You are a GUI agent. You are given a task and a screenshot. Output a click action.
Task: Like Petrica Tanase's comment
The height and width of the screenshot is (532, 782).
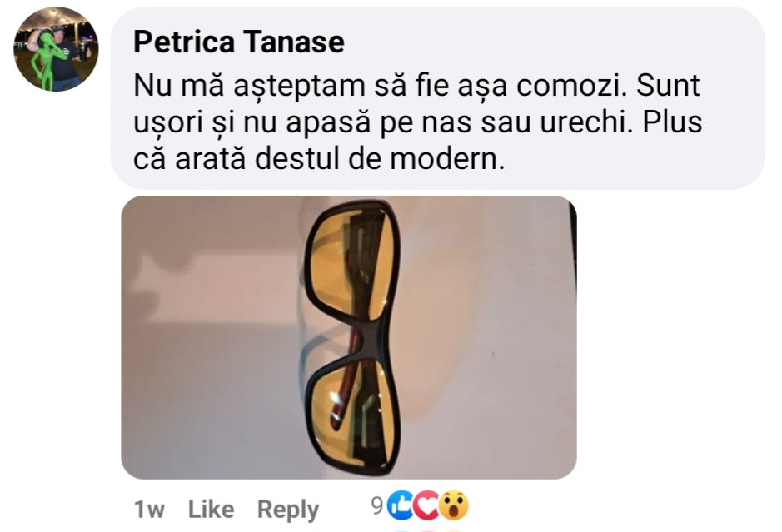(211, 509)
